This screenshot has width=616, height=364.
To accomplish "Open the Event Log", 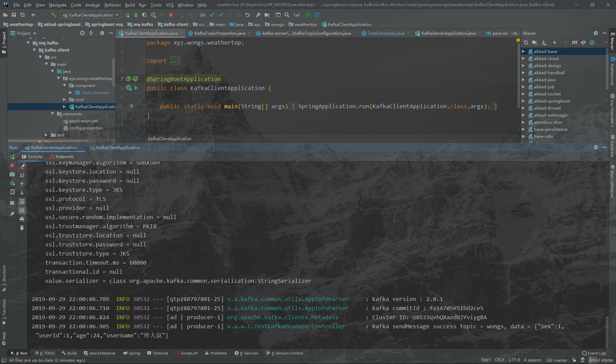I will (x=594, y=353).
